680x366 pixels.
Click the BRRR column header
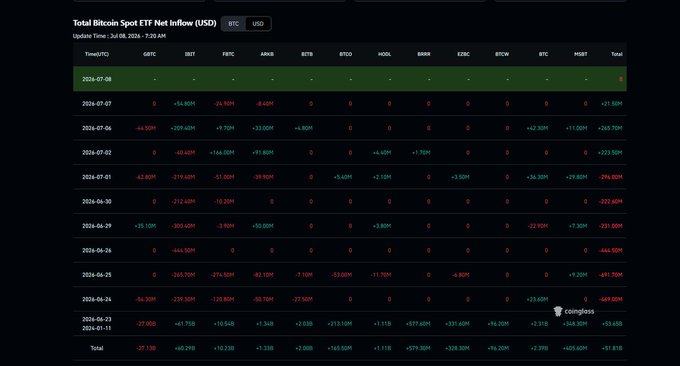pos(424,54)
